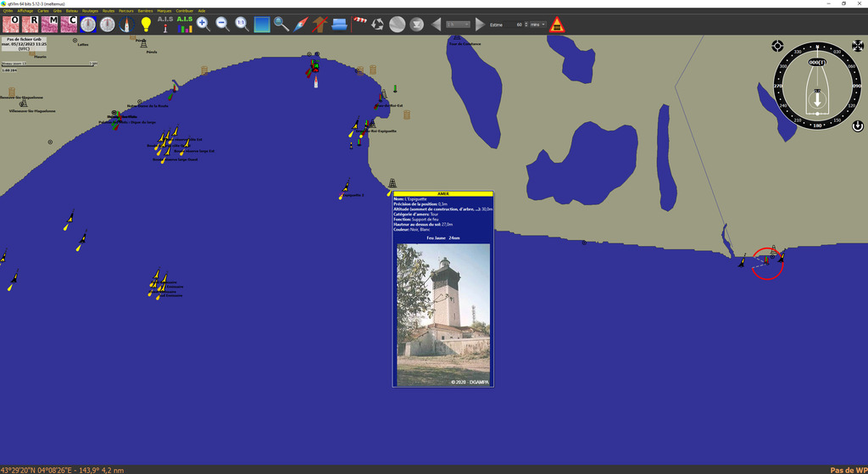Click the plain magnifying glass icon

point(281,25)
